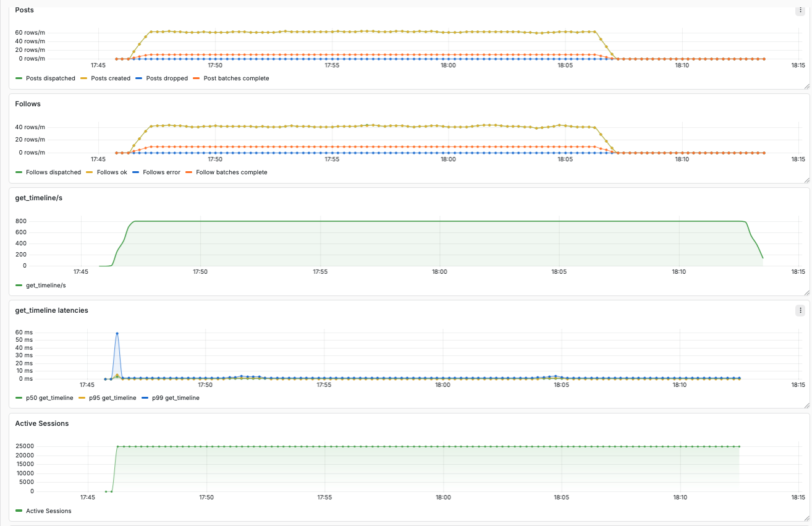812x526 pixels.
Task: Open the Posts panel menu
Action: [800, 10]
